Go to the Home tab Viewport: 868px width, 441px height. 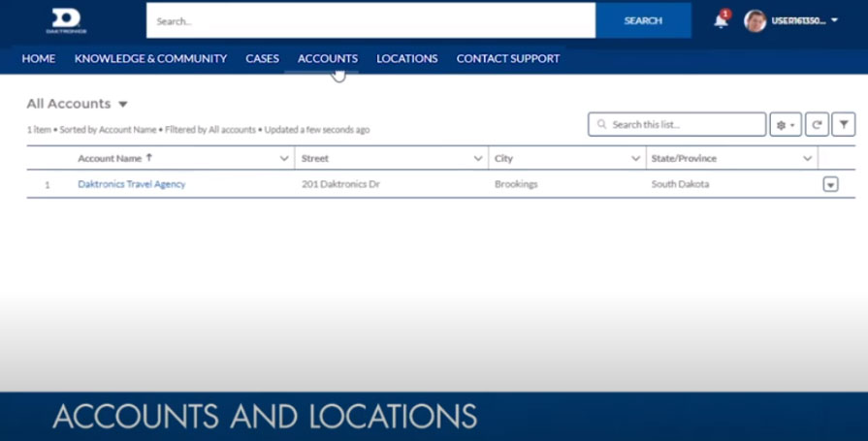coord(39,58)
